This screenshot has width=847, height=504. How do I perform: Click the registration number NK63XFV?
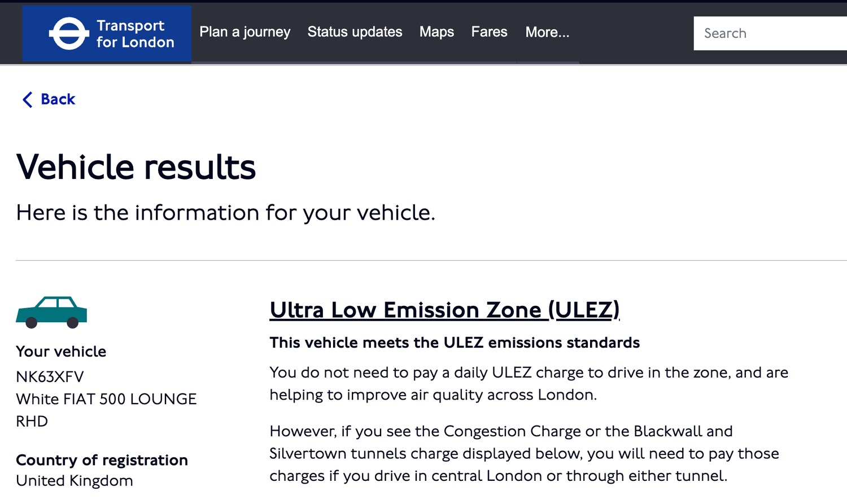coord(50,376)
